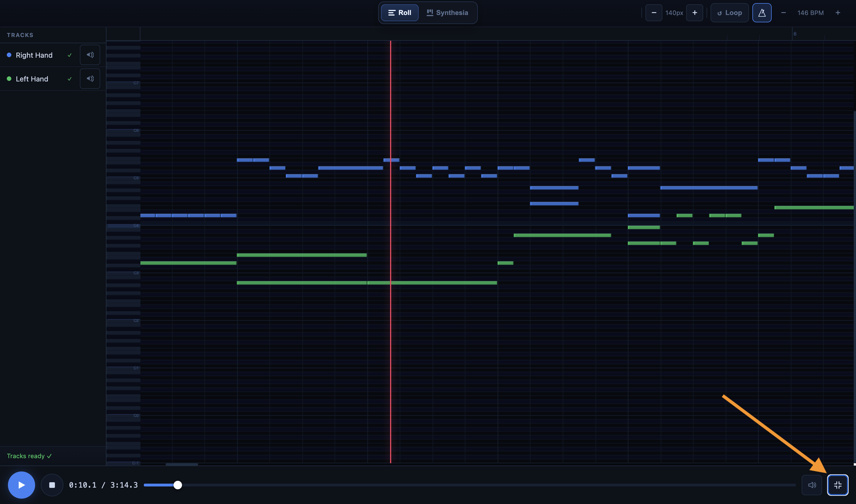
Task: Exit fullscreen with the collapse icon
Action: (837, 485)
